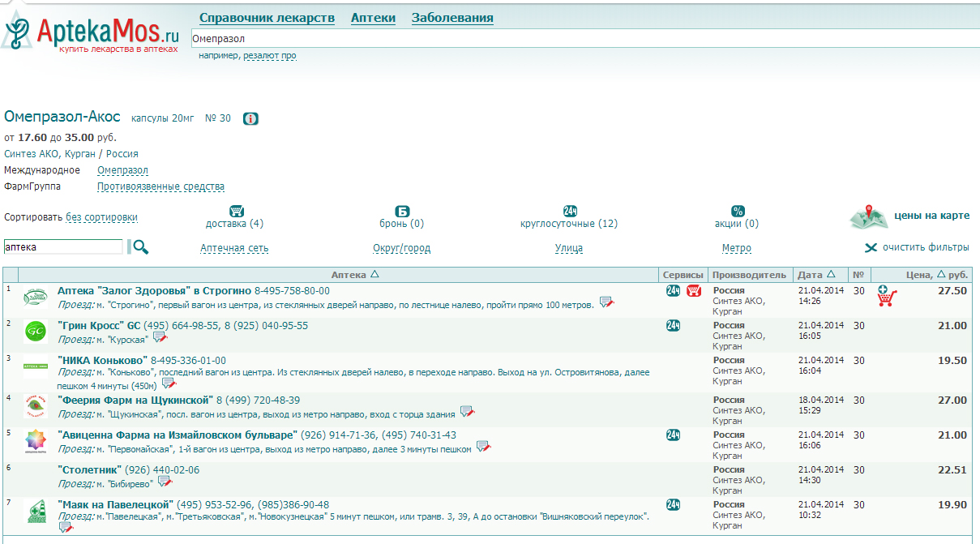
Task: Click Авиценна Фарма colorful logo
Action: (35, 442)
